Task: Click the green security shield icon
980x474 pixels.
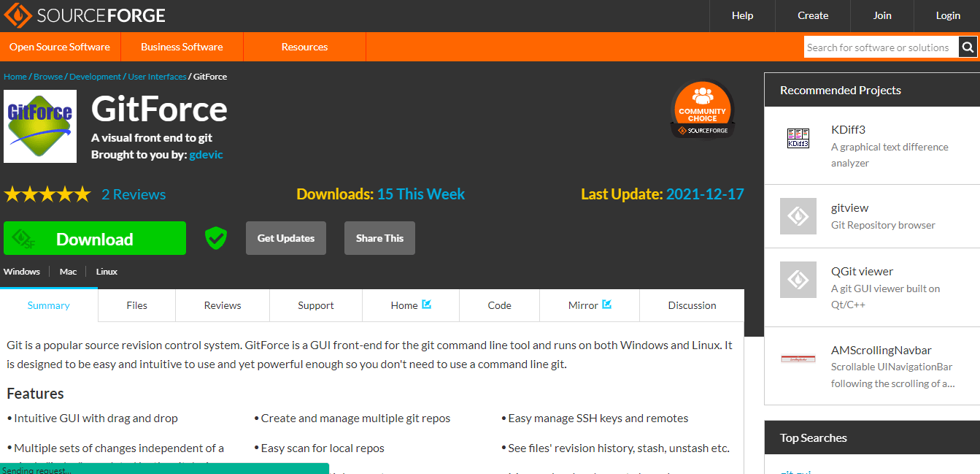Action: (x=215, y=238)
